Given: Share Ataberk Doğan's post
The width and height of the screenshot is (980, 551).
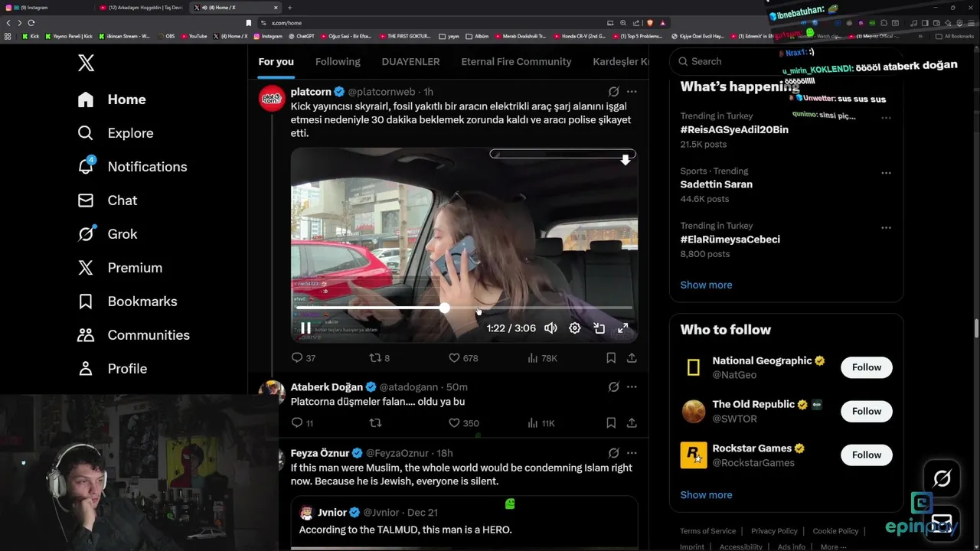Looking at the screenshot, I should [632, 422].
